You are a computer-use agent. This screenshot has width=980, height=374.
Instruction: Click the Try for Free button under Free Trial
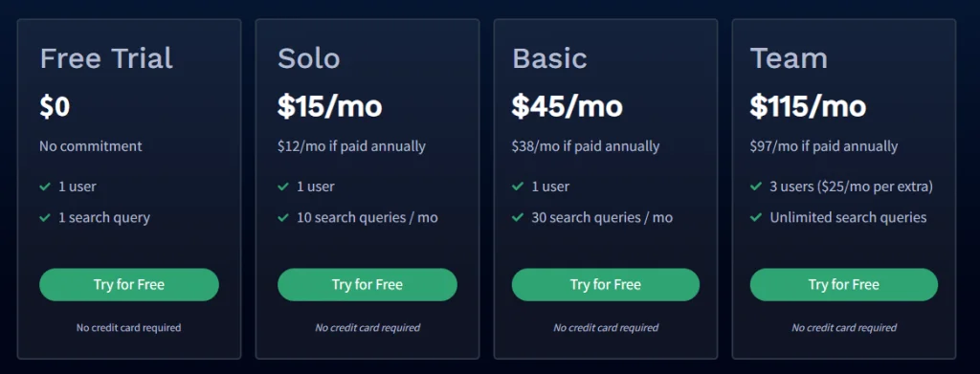(x=129, y=285)
